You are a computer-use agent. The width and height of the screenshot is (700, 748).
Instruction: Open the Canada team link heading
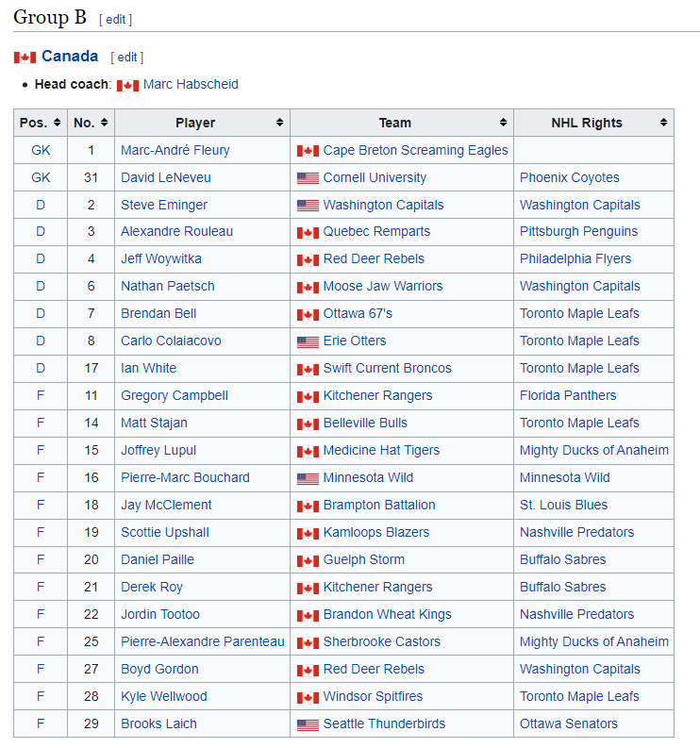(70, 56)
